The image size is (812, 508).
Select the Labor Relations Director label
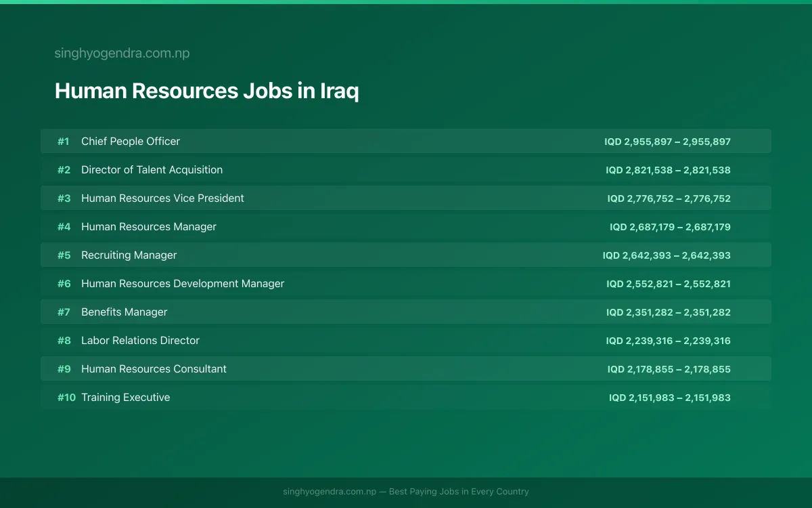pos(140,341)
